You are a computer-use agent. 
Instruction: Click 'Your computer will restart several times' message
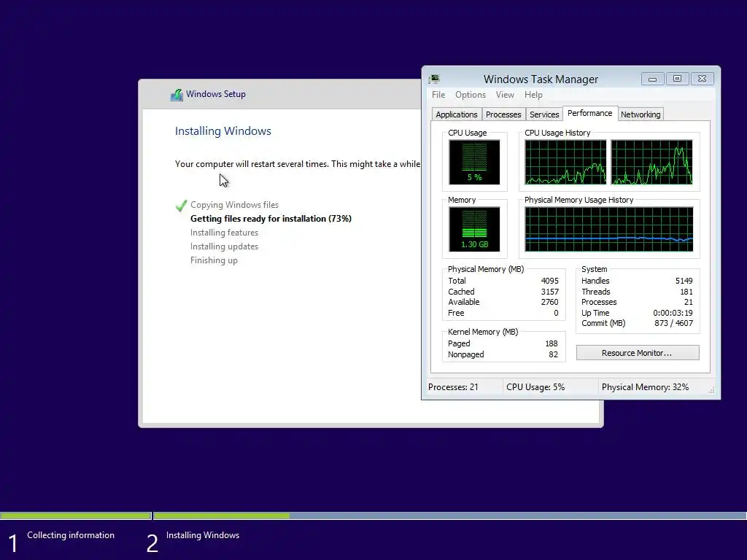[298, 164]
